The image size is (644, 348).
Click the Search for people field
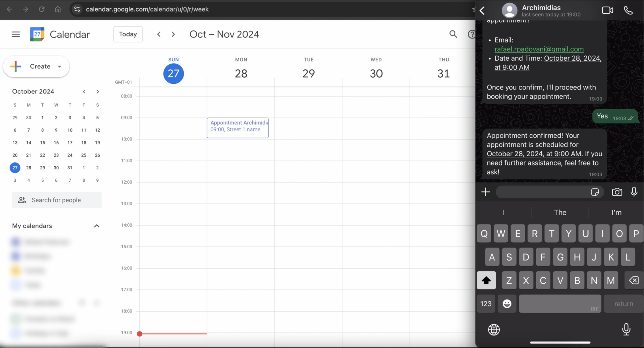(x=57, y=200)
